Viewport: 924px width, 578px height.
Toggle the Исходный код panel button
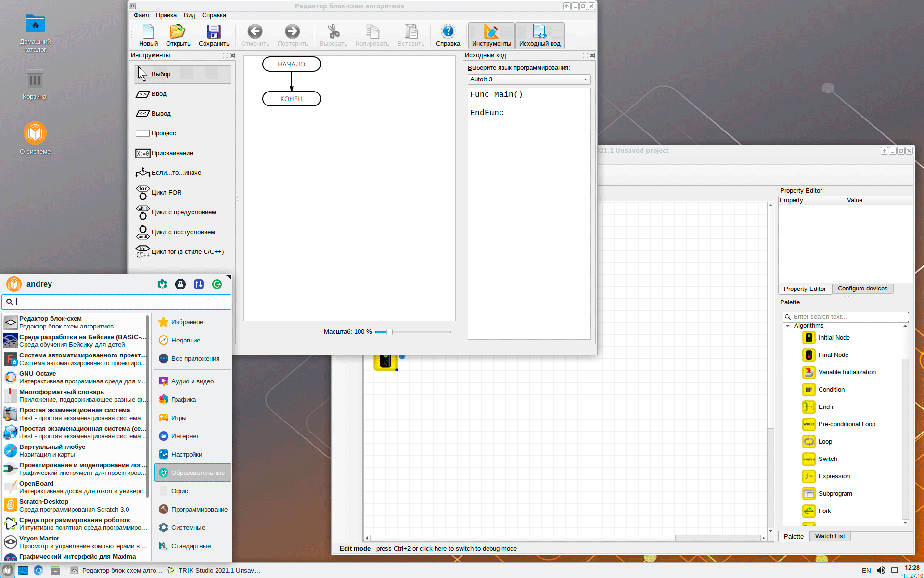tap(539, 36)
